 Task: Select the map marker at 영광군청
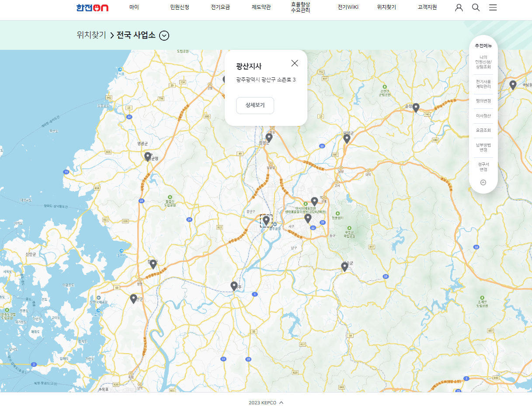(x=148, y=157)
